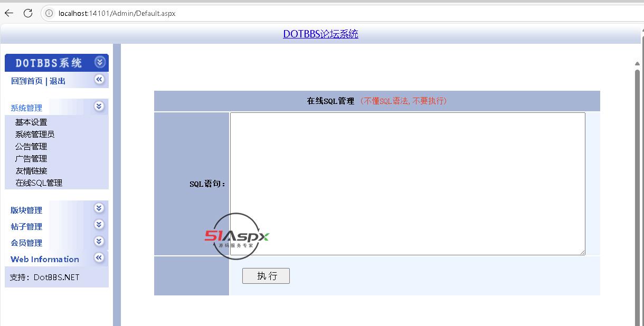Toggle the Web Information section chevron
This screenshot has width=644, height=326.
pyautogui.click(x=99, y=257)
